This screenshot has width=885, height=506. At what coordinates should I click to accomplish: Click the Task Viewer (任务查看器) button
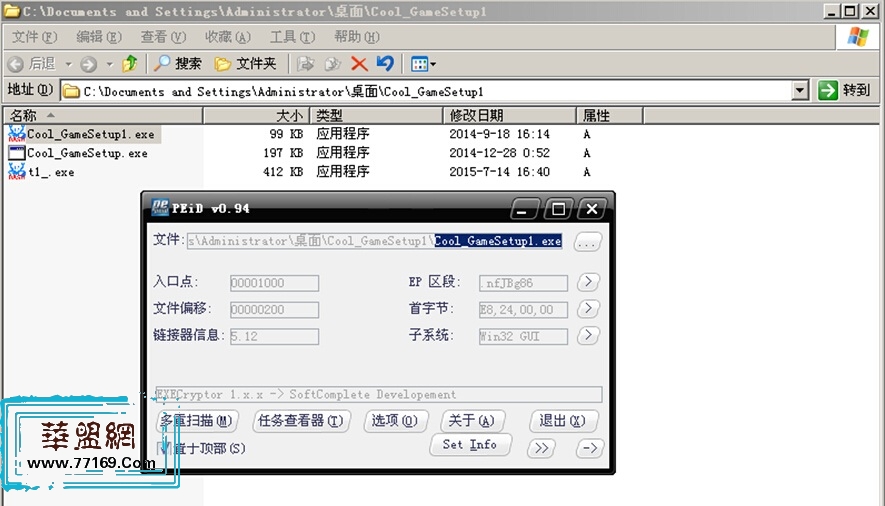[x=301, y=421]
